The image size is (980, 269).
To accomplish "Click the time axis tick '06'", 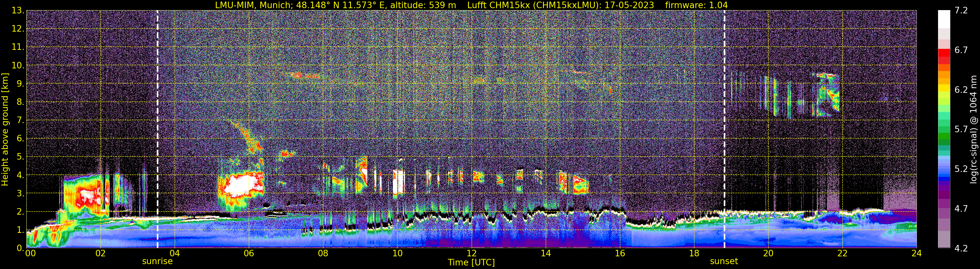I will [x=248, y=253].
